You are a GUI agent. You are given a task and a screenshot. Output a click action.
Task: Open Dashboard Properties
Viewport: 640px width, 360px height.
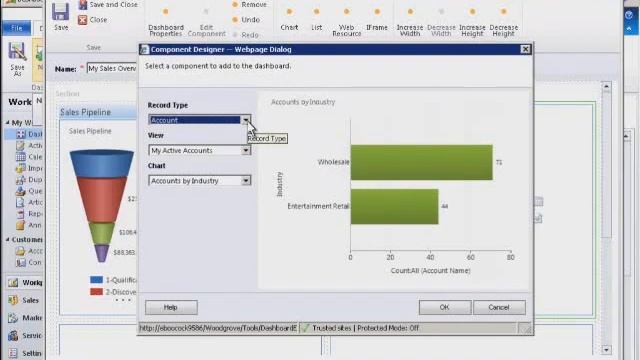166,22
